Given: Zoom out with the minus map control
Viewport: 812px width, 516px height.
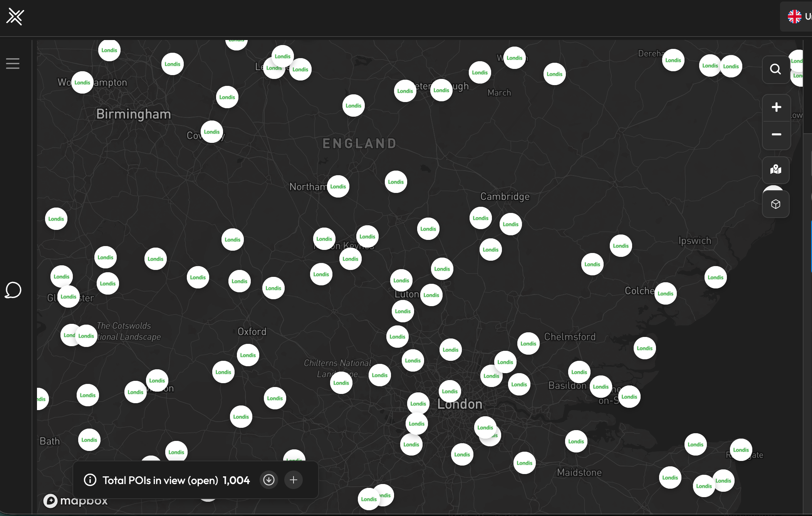Looking at the screenshot, I should tap(776, 134).
